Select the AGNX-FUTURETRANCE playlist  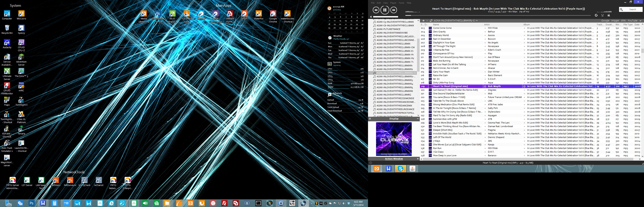coord(388,29)
